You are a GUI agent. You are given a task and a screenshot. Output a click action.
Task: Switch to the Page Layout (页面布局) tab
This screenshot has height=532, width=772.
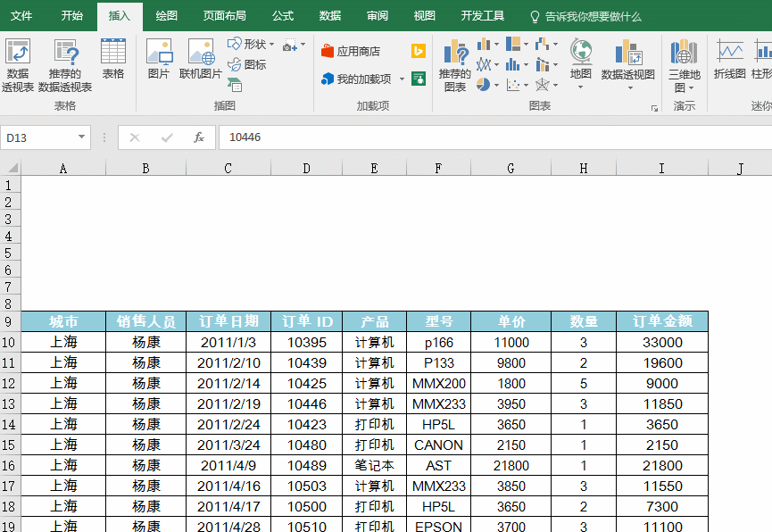[x=225, y=16]
